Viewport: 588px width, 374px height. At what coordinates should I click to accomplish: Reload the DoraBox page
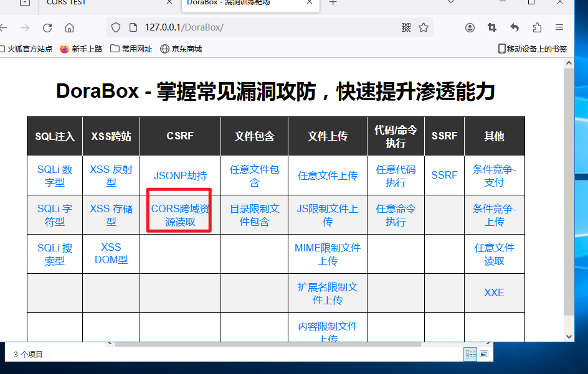pos(47,28)
